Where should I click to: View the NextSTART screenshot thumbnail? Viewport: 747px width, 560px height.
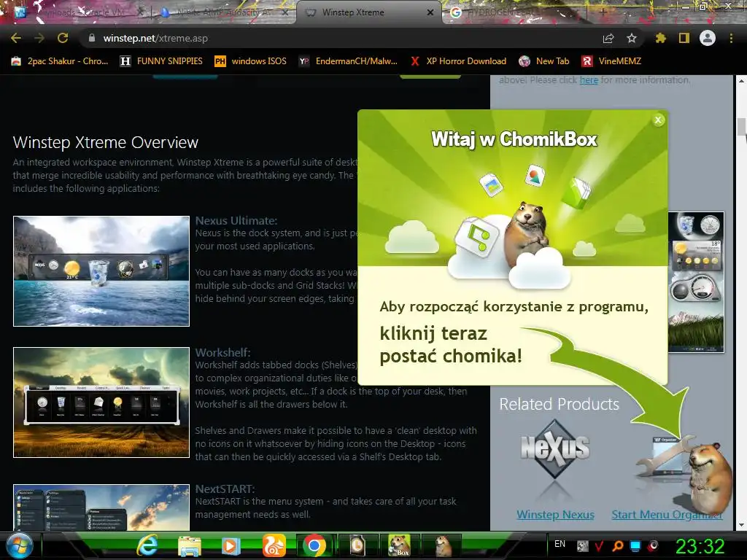[101, 507]
